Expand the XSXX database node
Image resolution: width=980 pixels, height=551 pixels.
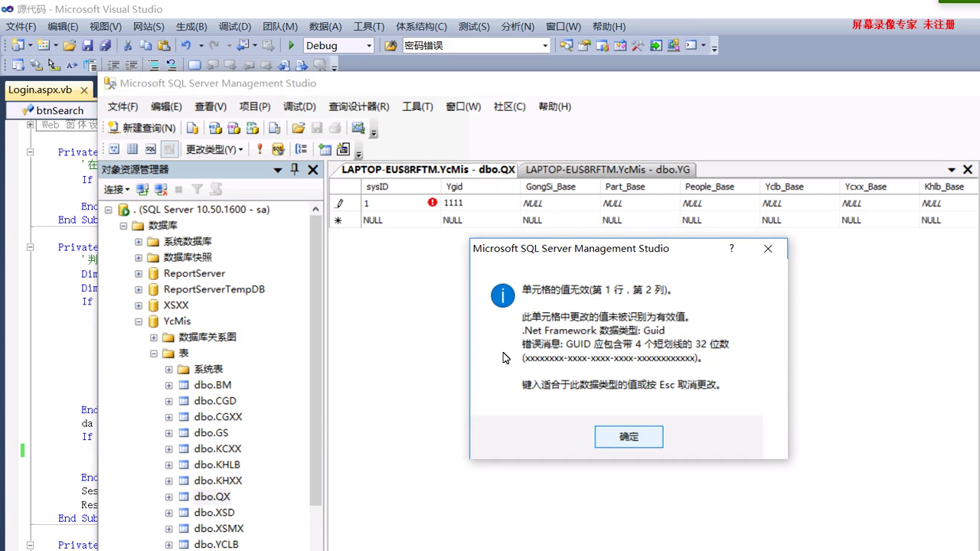139,305
